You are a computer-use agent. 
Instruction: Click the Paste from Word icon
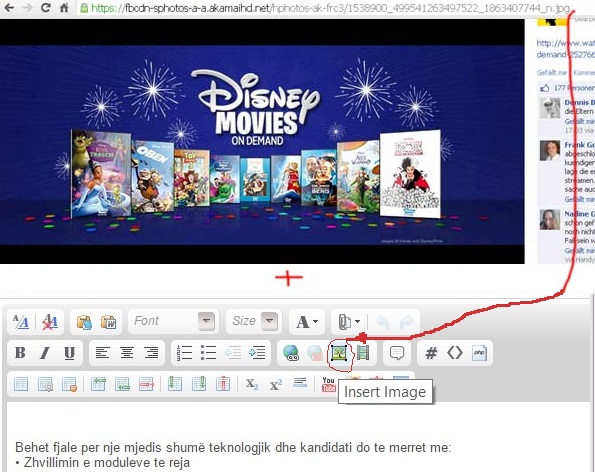(x=109, y=322)
